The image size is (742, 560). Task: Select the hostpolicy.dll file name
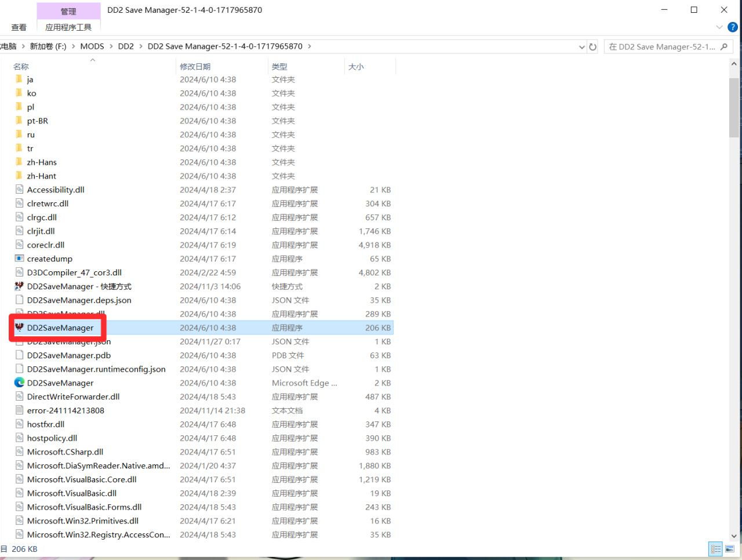point(52,438)
